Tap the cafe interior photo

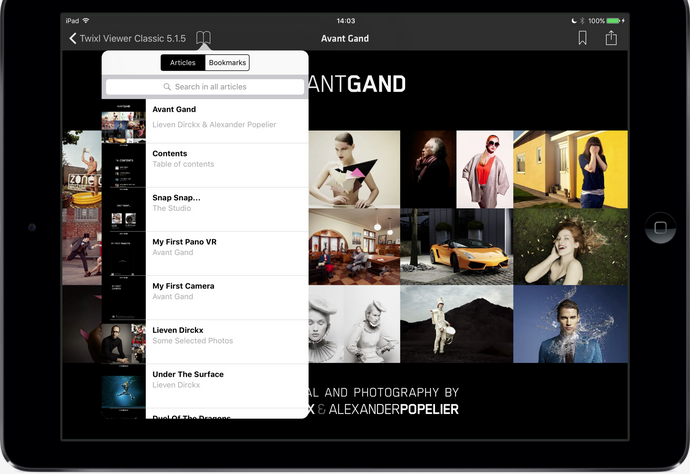point(354,246)
